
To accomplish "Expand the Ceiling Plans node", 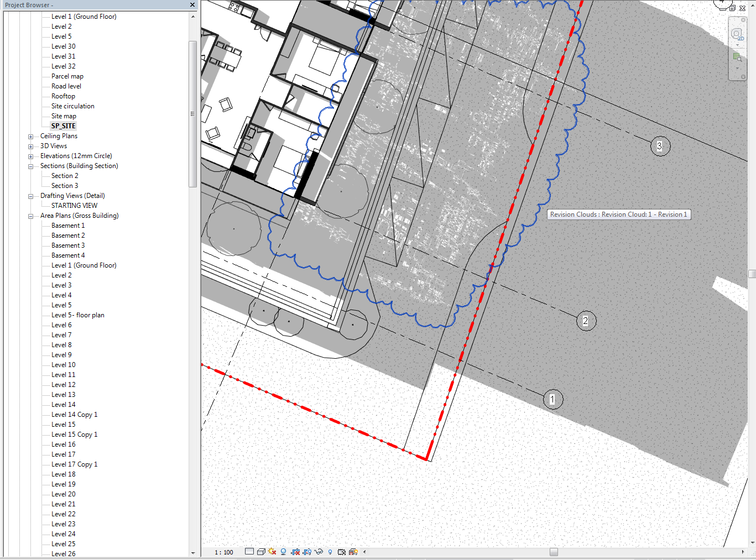I will point(30,135).
